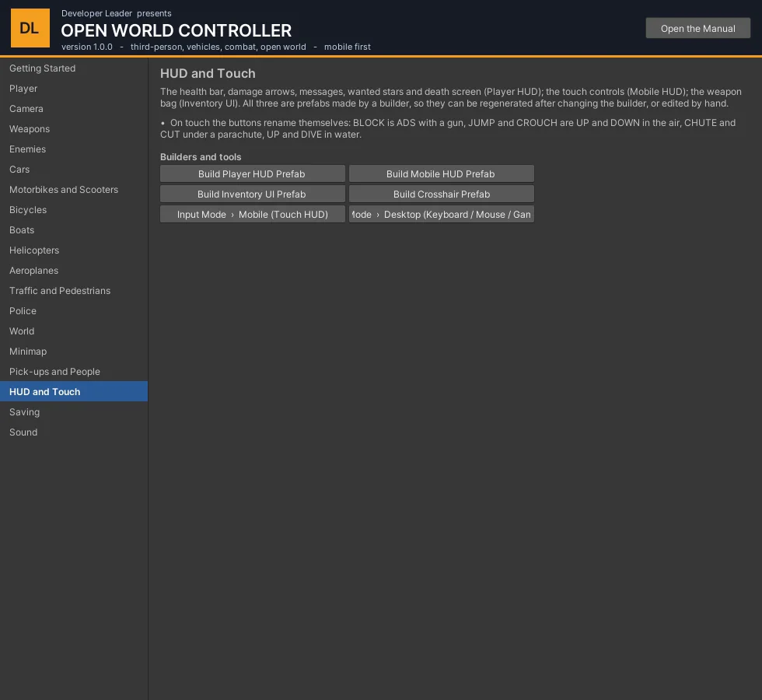Click the OPEN WORLD CONTROLLER title

click(177, 30)
